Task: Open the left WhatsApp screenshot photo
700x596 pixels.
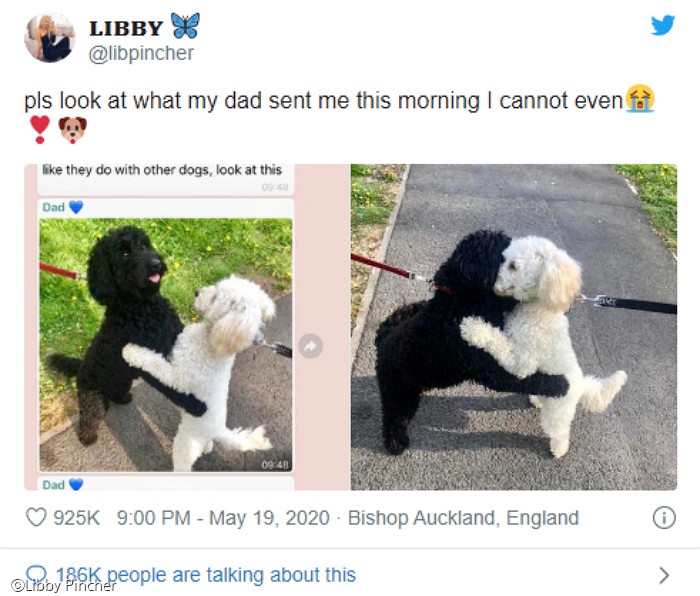Action: click(187, 327)
